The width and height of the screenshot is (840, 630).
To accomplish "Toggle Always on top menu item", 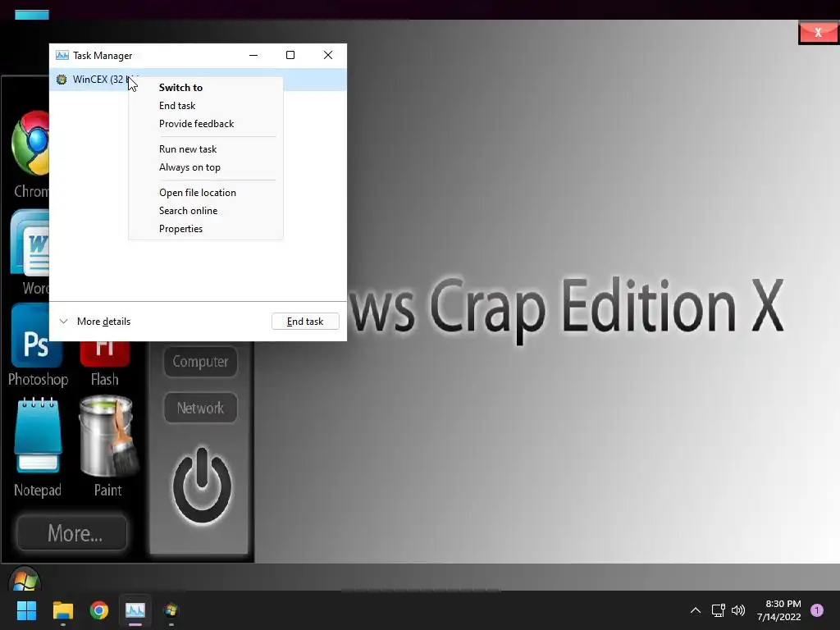I will [206, 167].
